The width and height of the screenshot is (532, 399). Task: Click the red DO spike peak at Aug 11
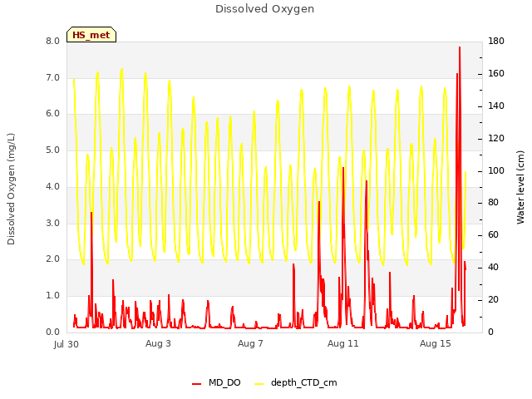tap(343, 168)
